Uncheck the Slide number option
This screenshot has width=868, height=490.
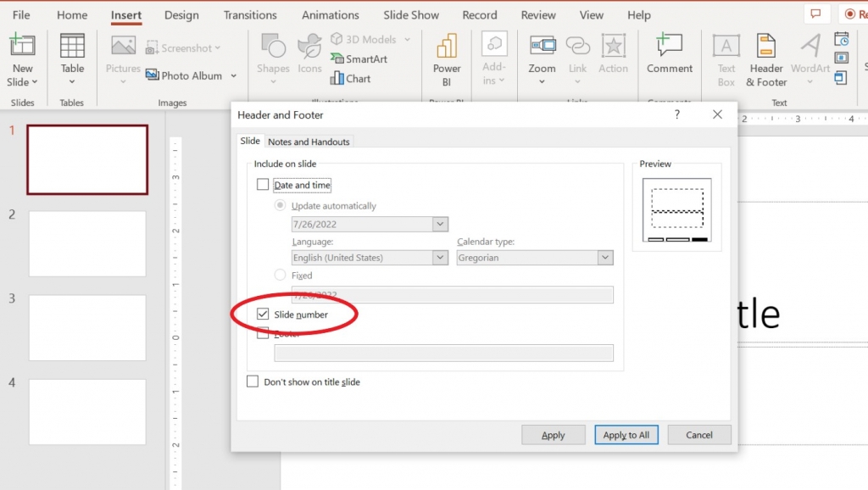(x=263, y=312)
